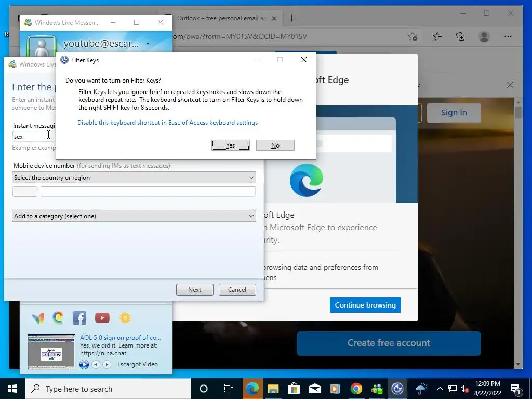Open Google Chrome from the taskbar
Screen dimensions: 532x399
click(356, 389)
